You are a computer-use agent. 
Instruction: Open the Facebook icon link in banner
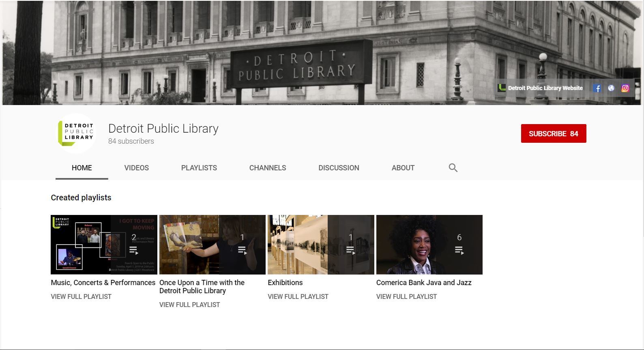tap(597, 88)
